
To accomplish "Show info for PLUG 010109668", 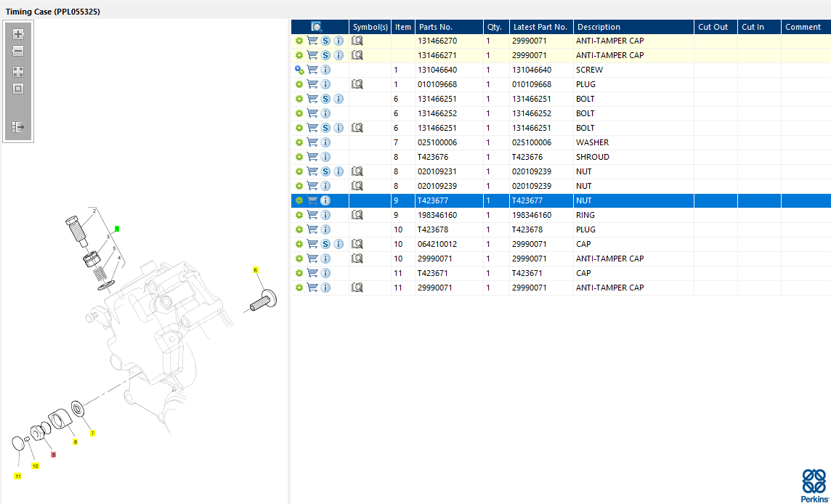I will pyautogui.click(x=325, y=84).
